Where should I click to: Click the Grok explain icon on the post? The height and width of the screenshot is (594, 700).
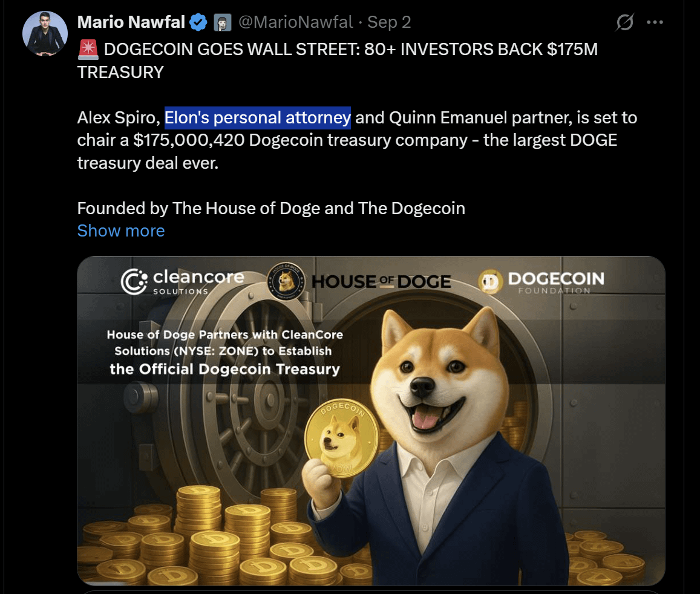[624, 22]
